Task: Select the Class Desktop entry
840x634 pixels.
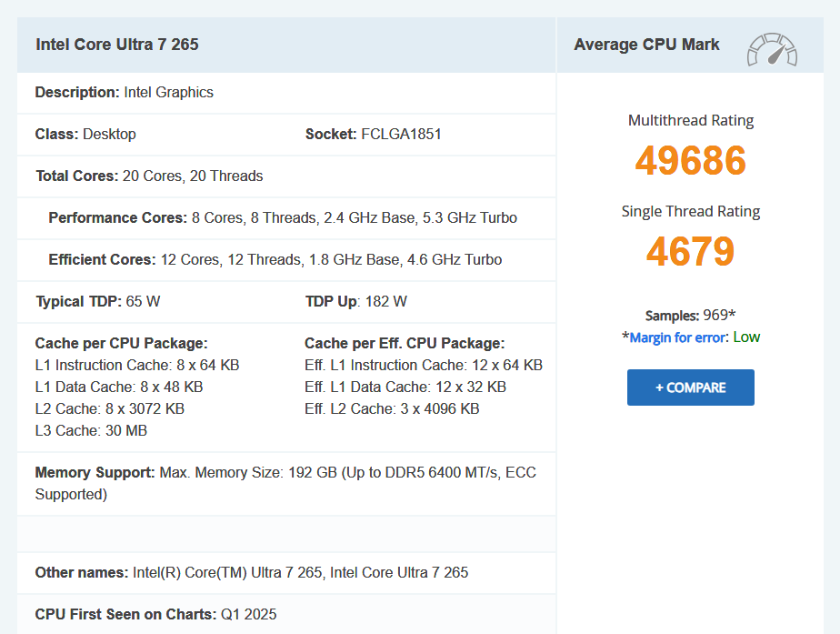Action: (x=85, y=135)
